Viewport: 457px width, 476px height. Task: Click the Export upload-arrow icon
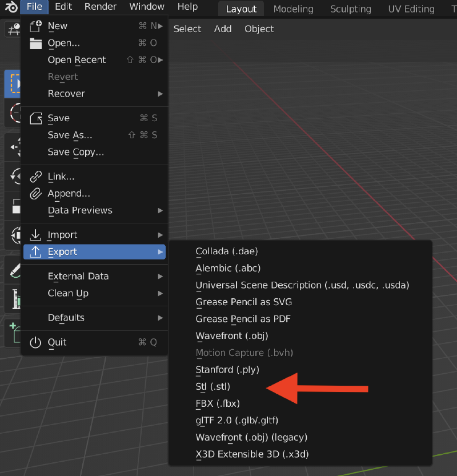click(35, 252)
